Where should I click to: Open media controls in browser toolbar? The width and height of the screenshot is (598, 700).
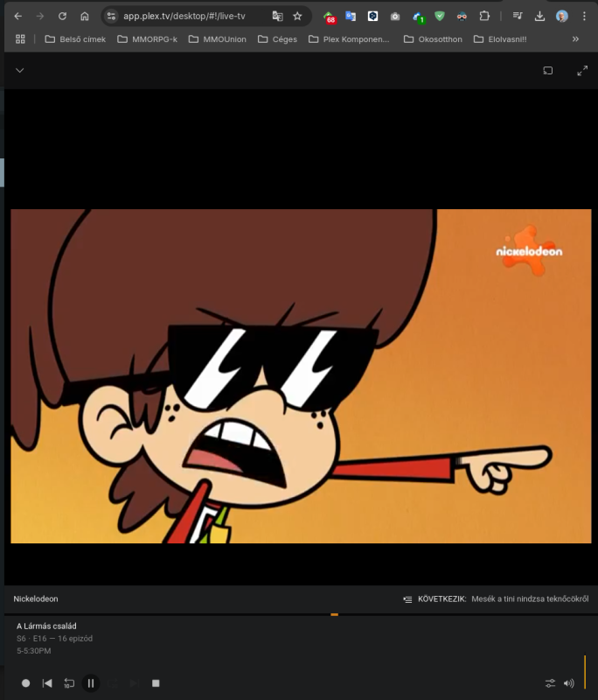click(x=518, y=16)
